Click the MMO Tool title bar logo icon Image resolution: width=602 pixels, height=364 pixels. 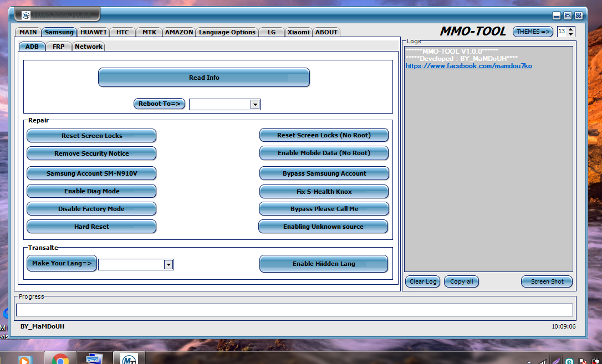(25, 16)
